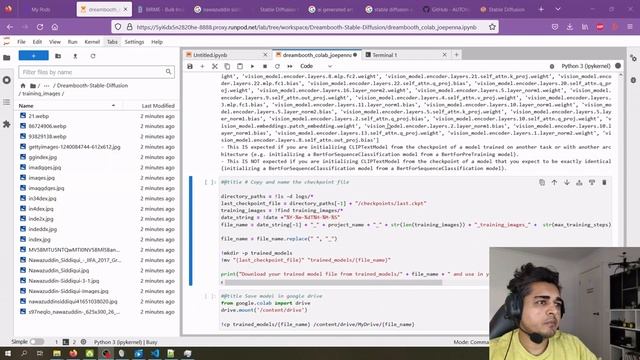This screenshot has height=360, width=640.
Task: Move the active cell up
Action: point(554,182)
